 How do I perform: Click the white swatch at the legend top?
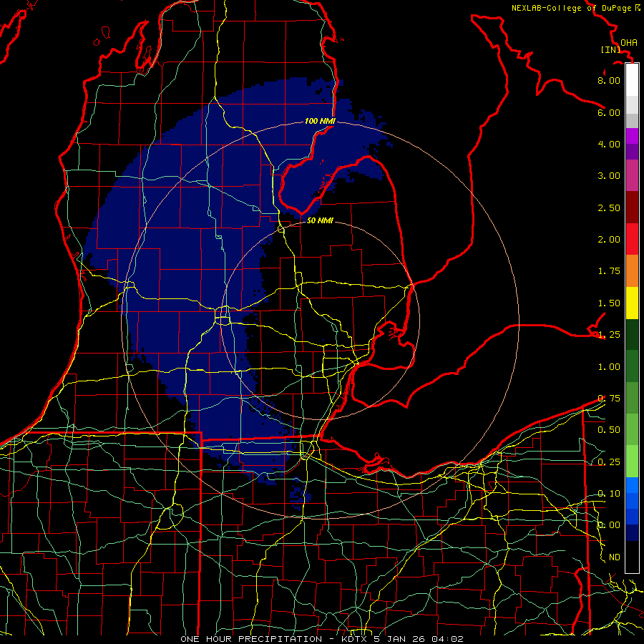[x=632, y=79]
